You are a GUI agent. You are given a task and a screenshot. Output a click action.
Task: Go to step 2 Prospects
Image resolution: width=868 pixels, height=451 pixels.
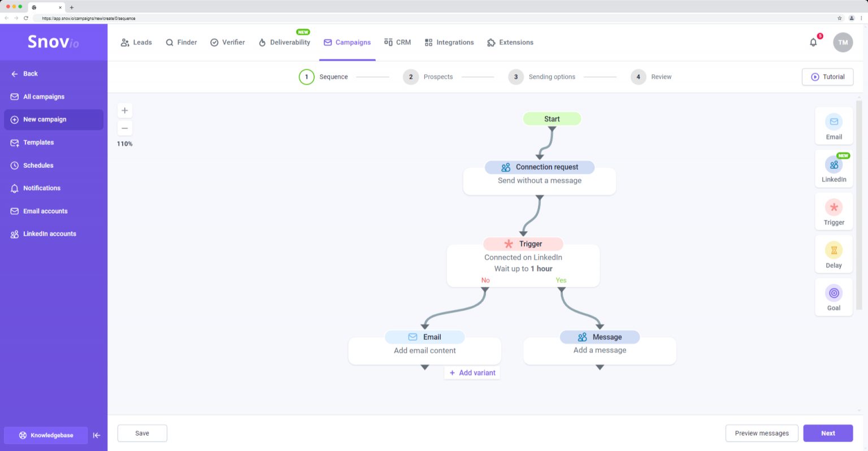pyautogui.click(x=428, y=77)
